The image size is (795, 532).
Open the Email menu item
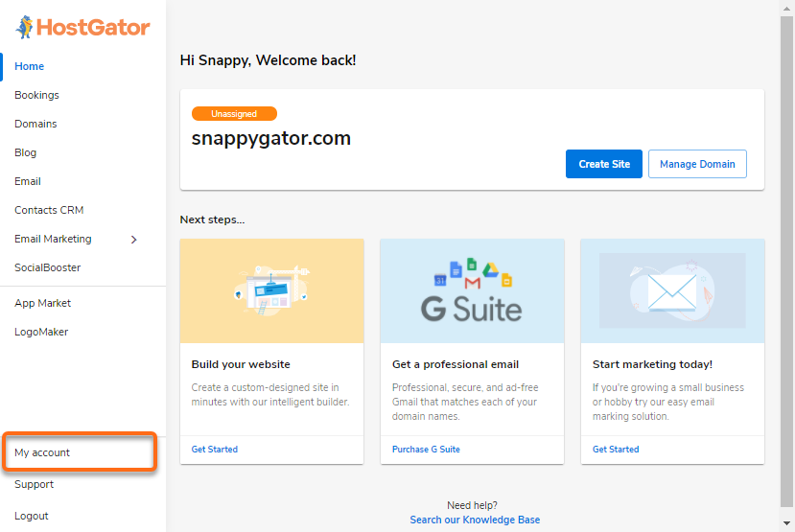point(28,181)
